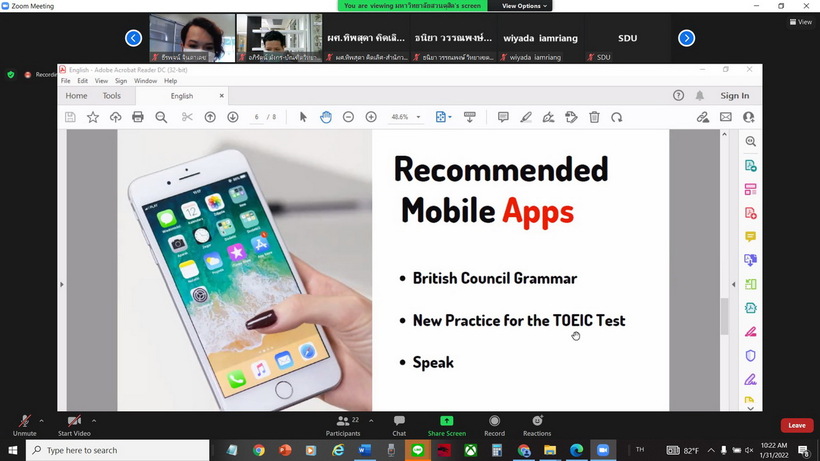Open the Zoom Chat panel
Image resolution: width=820 pixels, height=461 pixels.
click(399, 425)
